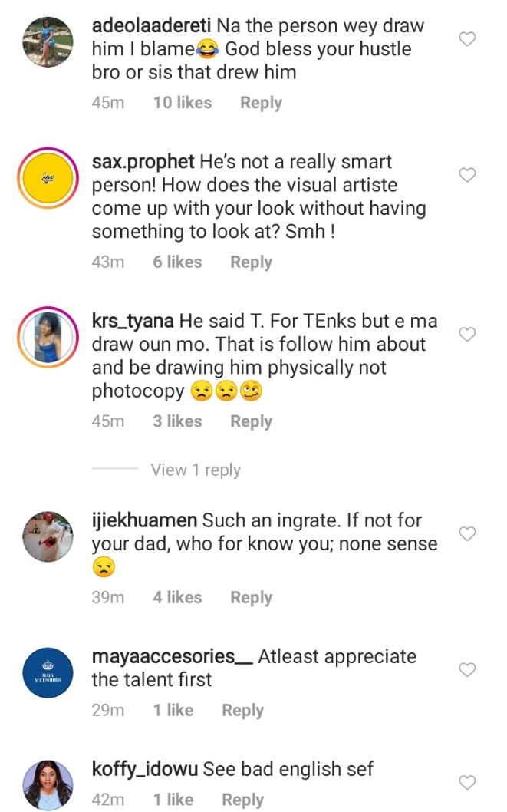View the 10 likes on adeolaadereti's comment

click(x=182, y=103)
